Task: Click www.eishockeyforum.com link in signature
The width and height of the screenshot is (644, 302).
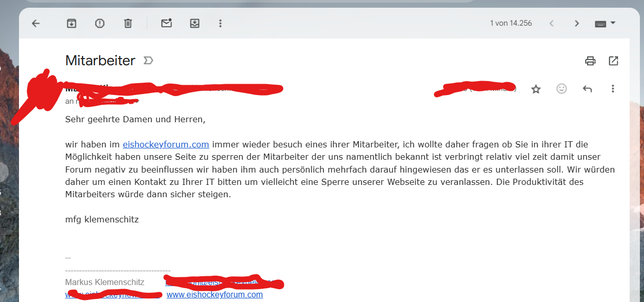Action: (x=214, y=295)
